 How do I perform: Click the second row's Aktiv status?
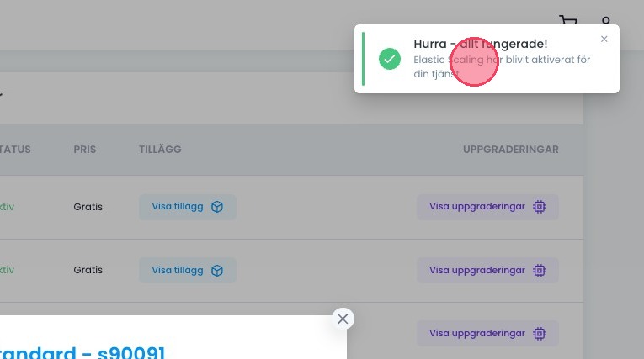click(x=7, y=271)
